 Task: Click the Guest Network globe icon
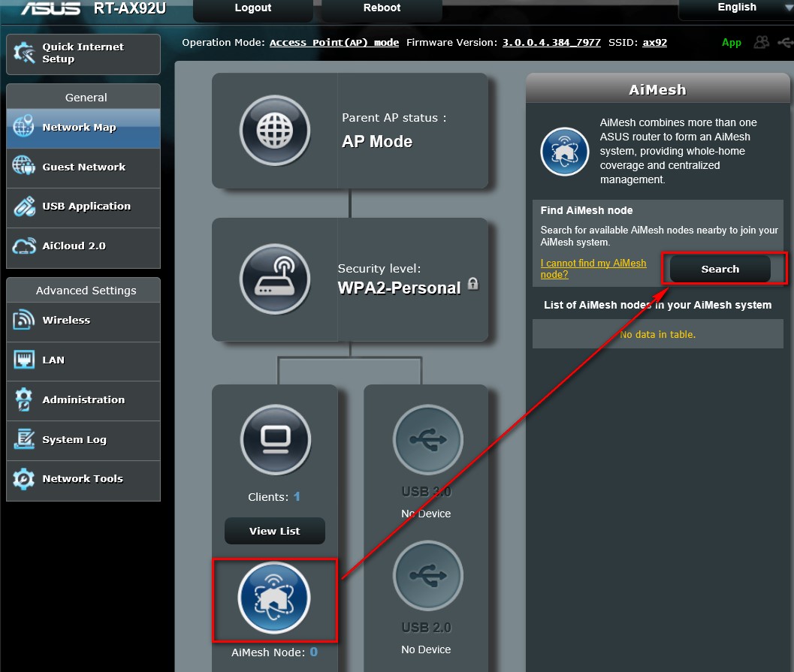click(x=23, y=166)
